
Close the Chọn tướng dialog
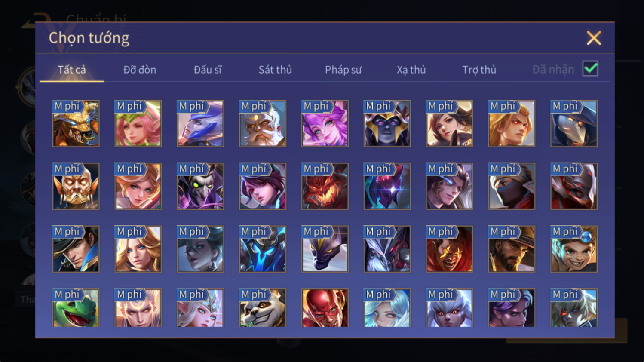tap(594, 38)
